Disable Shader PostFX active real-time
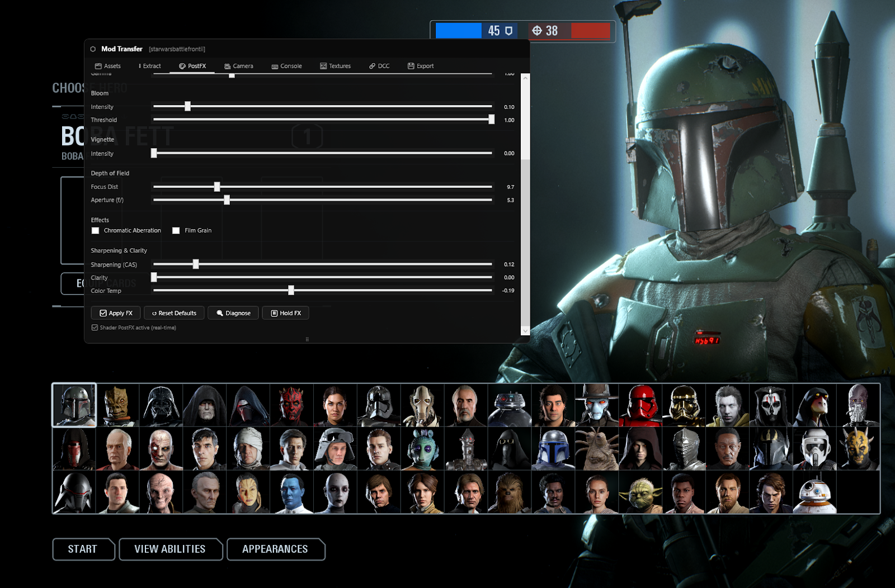 (x=95, y=328)
